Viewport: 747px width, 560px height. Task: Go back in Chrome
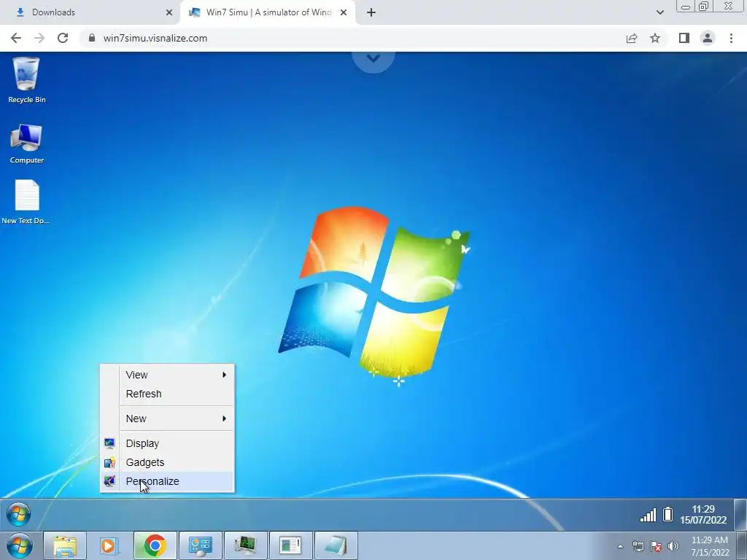tap(16, 38)
